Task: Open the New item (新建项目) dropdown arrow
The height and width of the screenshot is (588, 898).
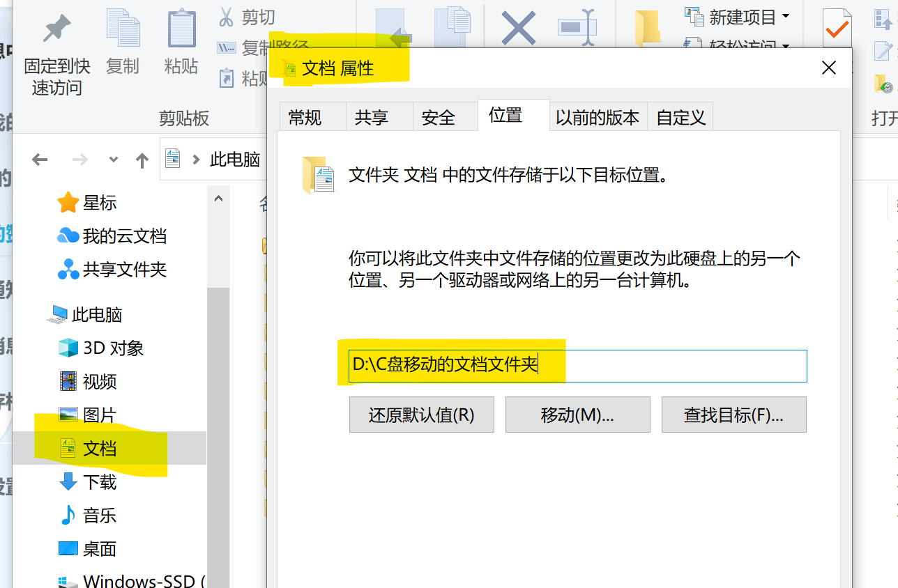Action: pos(786,16)
